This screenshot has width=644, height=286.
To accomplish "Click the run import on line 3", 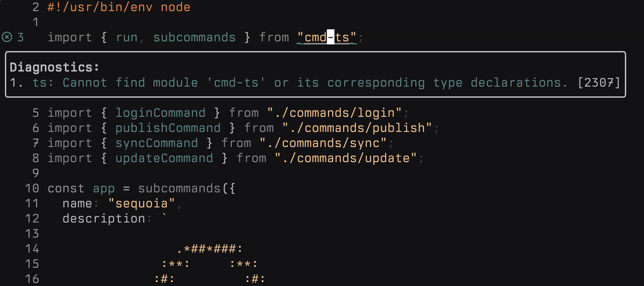I will click(x=127, y=38).
